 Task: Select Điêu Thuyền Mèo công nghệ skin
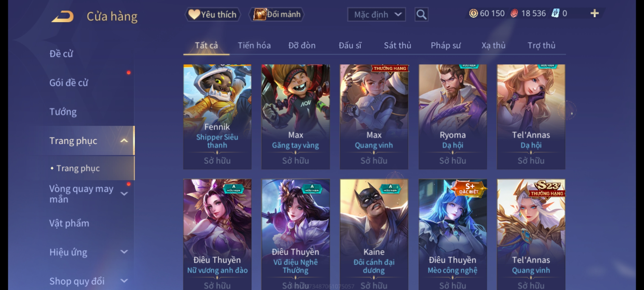pyautogui.click(x=453, y=234)
